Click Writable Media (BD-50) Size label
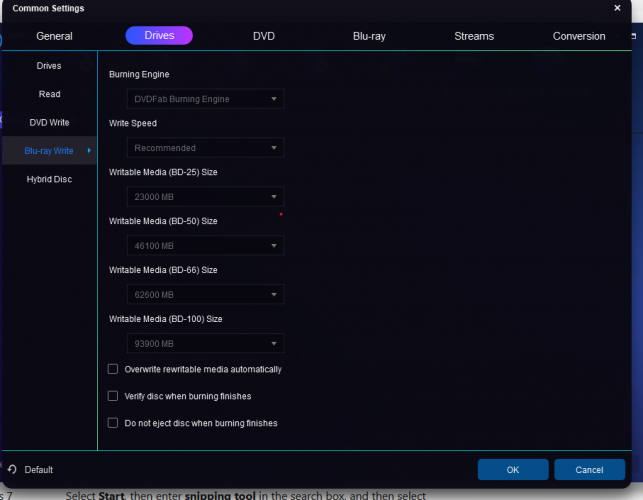643x500 pixels. click(163, 221)
